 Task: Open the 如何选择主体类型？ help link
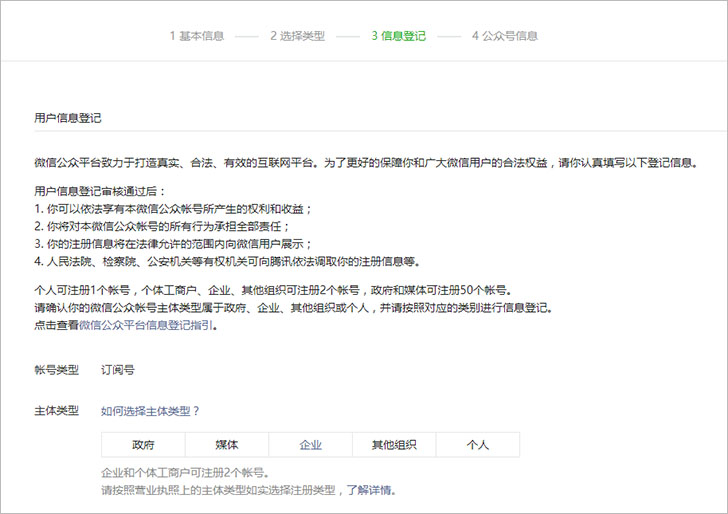click(150, 411)
